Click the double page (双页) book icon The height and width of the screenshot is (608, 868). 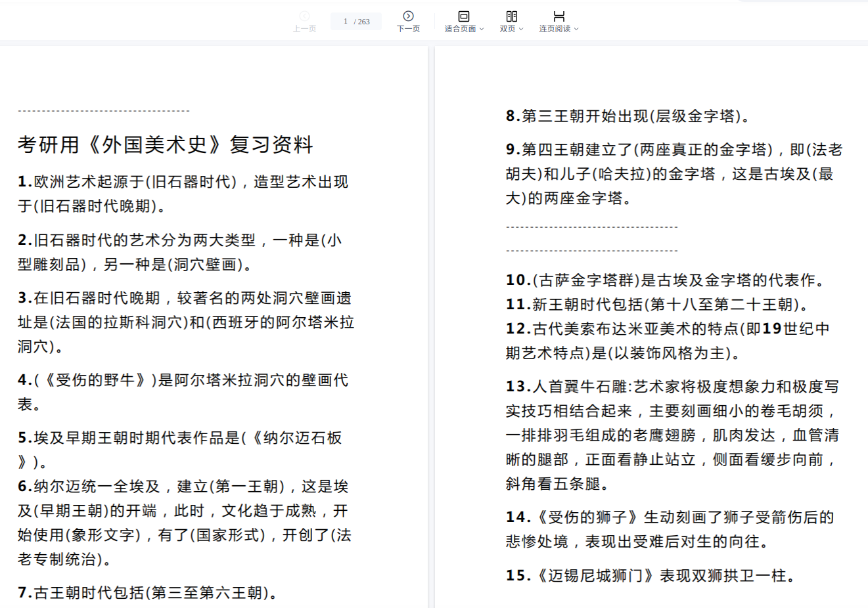pos(511,16)
